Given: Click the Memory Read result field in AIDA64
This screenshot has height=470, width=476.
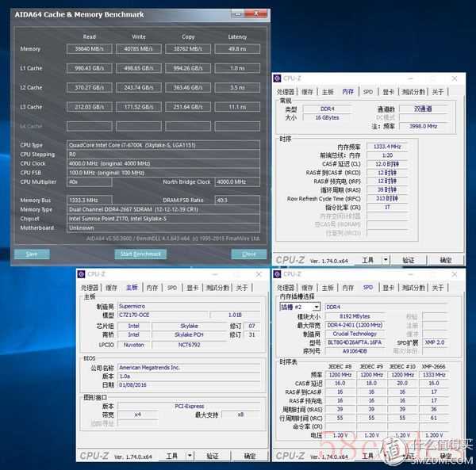Looking at the screenshot, I should 89,48.
